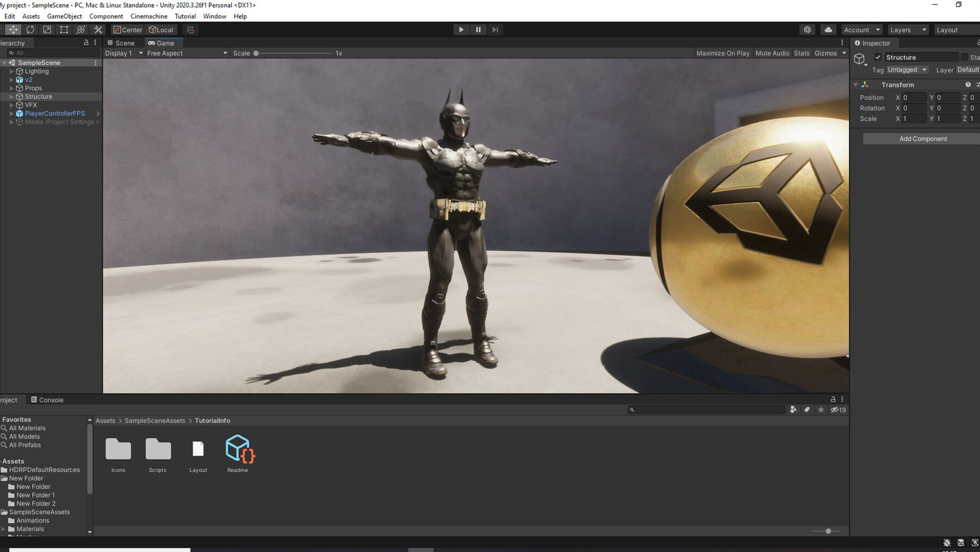Select the Rect transform tool

pyautogui.click(x=64, y=29)
